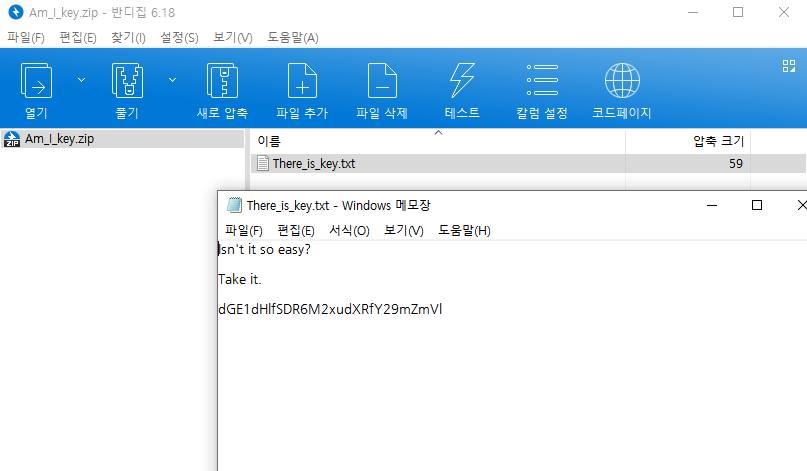Maximize the Bandizip window

(738, 12)
